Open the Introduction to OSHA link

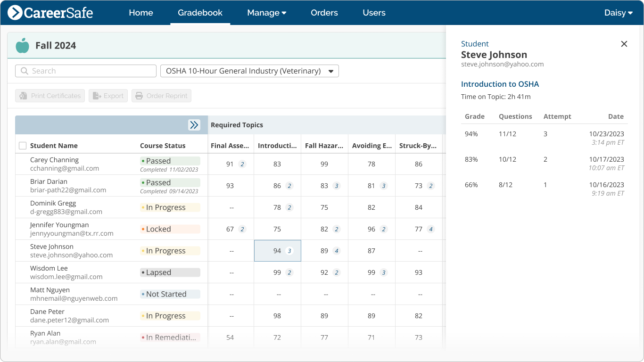click(x=500, y=84)
